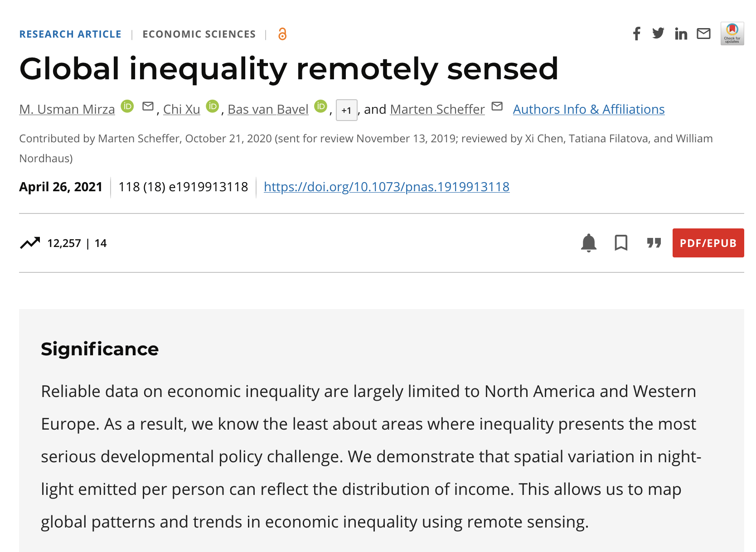Open M. Usman Mirza's ORCID profile icon

coord(127,107)
